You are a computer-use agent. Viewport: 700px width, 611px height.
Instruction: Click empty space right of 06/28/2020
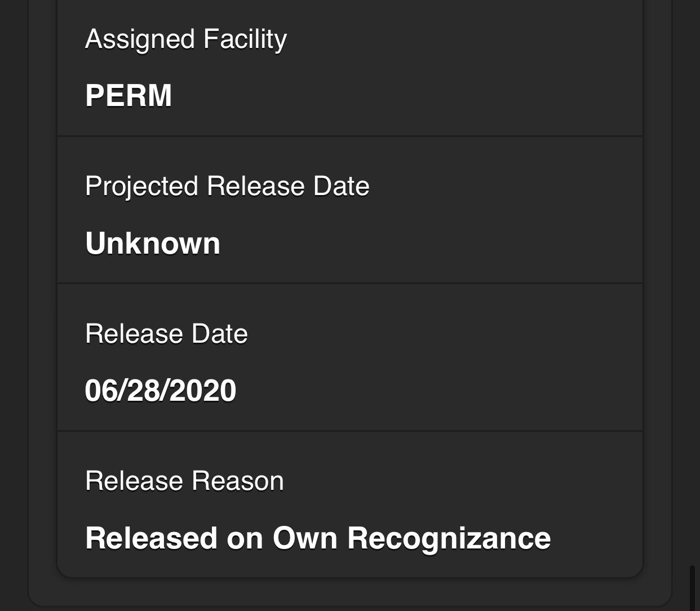coord(440,391)
